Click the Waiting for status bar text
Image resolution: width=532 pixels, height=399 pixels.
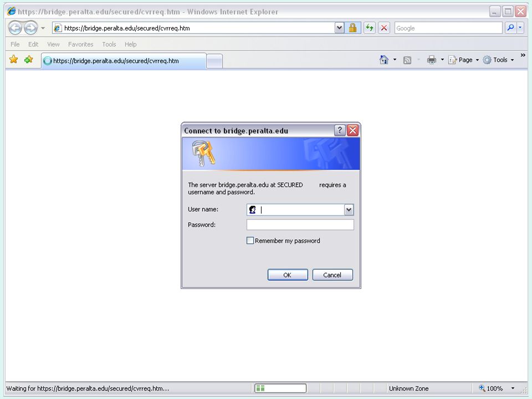pos(88,388)
